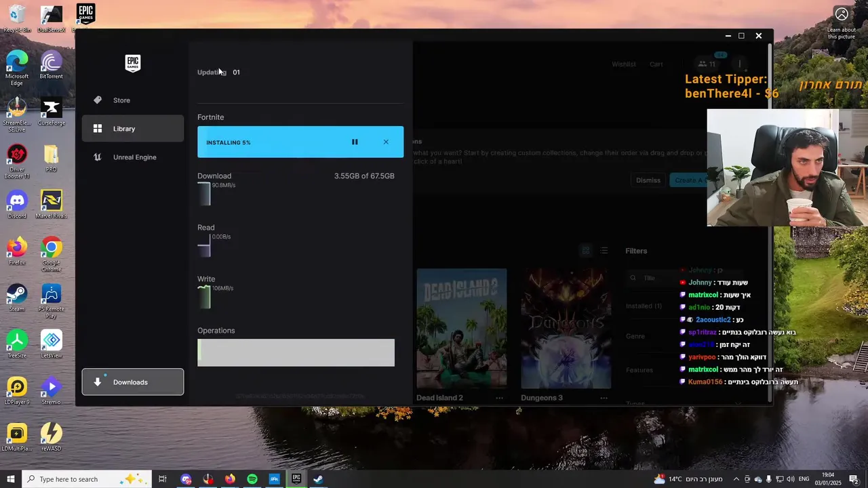Open the Dead Island 2 cover thumbnail
The height and width of the screenshot is (488, 868).
coord(461,328)
